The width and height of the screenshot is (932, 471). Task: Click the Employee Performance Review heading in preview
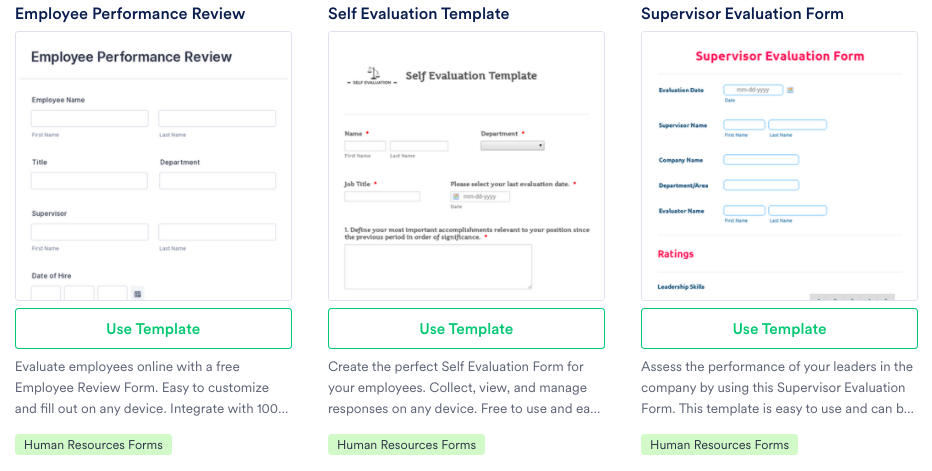point(131,57)
